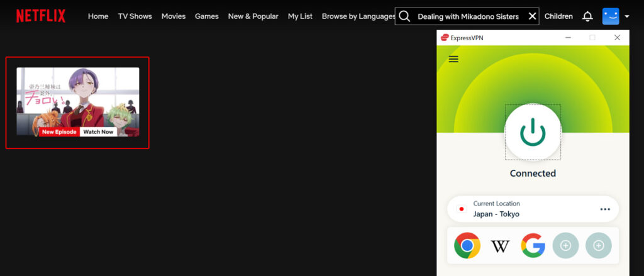Add a shortcut with the first plus icon
Viewport: 644px width, 276px height.
click(565, 246)
